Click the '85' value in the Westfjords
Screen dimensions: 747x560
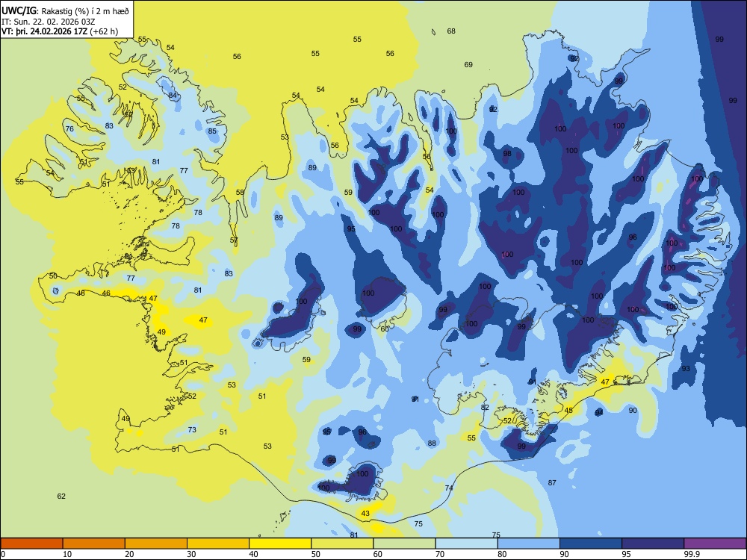[x=212, y=131]
